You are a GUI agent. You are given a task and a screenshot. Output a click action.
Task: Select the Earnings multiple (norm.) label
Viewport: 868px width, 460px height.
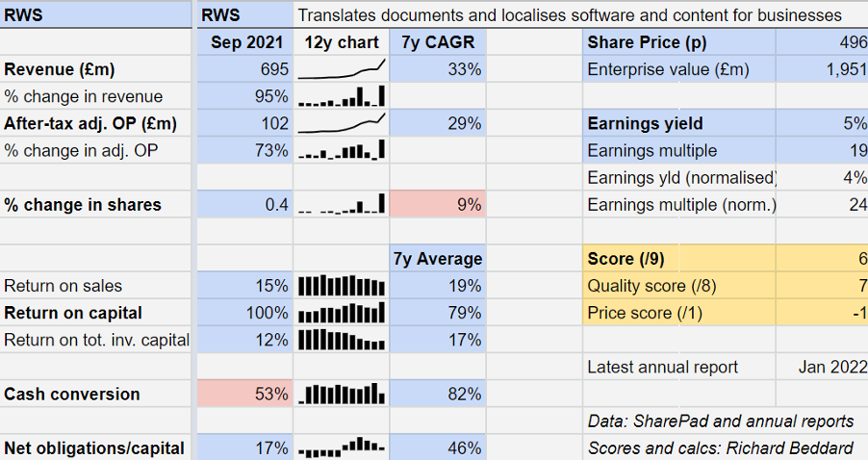(x=678, y=205)
